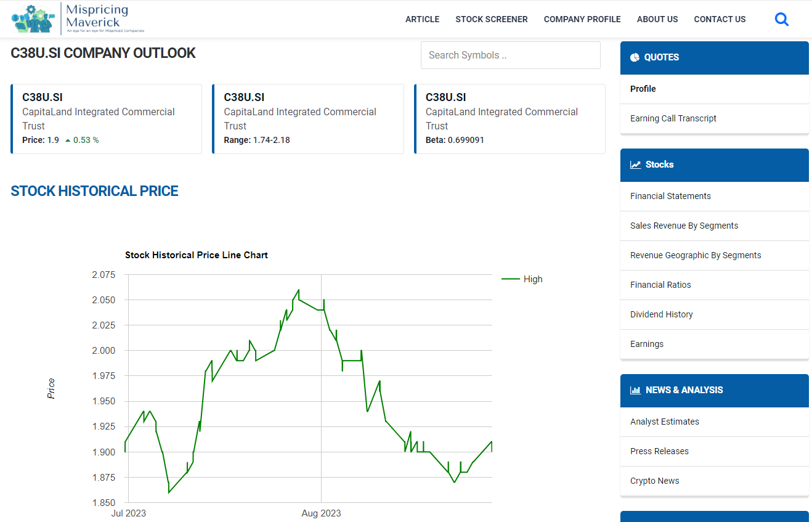This screenshot has width=812, height=522.
Task: Click the Jul 2023 axis label
Action: point(129,513)
